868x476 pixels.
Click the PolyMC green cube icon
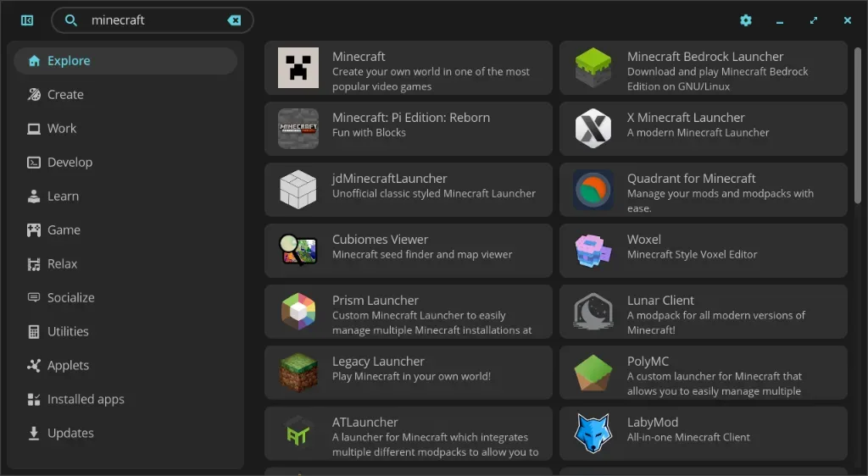[593, 372]
